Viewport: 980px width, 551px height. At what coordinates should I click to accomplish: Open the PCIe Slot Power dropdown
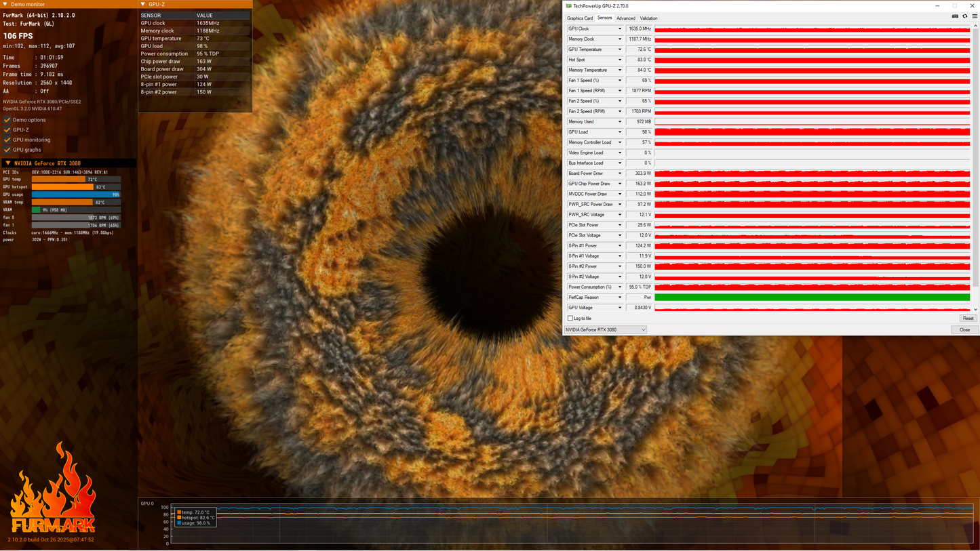tap(619, 225)
